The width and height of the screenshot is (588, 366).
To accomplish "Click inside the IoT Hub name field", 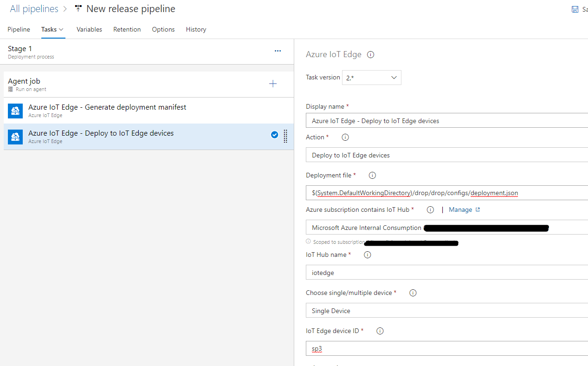I will point(418,272).
